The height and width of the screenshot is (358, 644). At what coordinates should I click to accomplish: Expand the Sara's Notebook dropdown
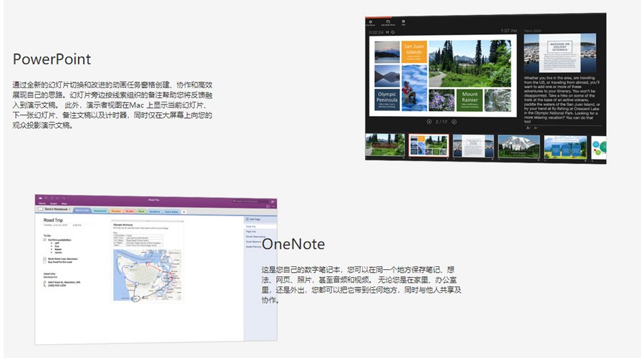[71, 209]
